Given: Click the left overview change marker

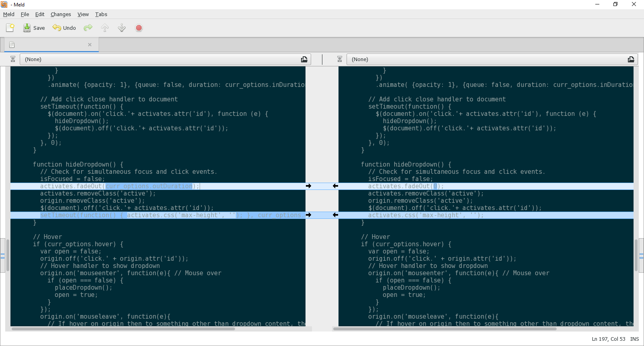Looking at the screenshot, I should pyautogui.click(x=2, y=255).
